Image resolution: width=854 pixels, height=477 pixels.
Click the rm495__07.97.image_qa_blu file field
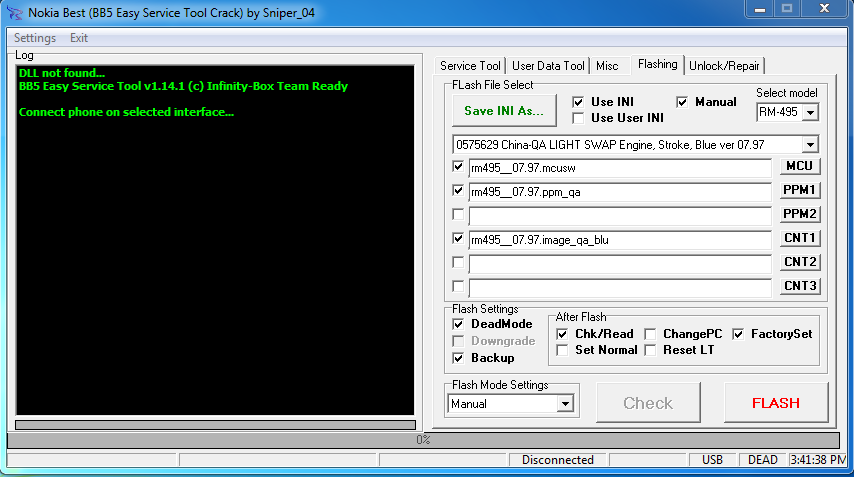click(620, 240)
